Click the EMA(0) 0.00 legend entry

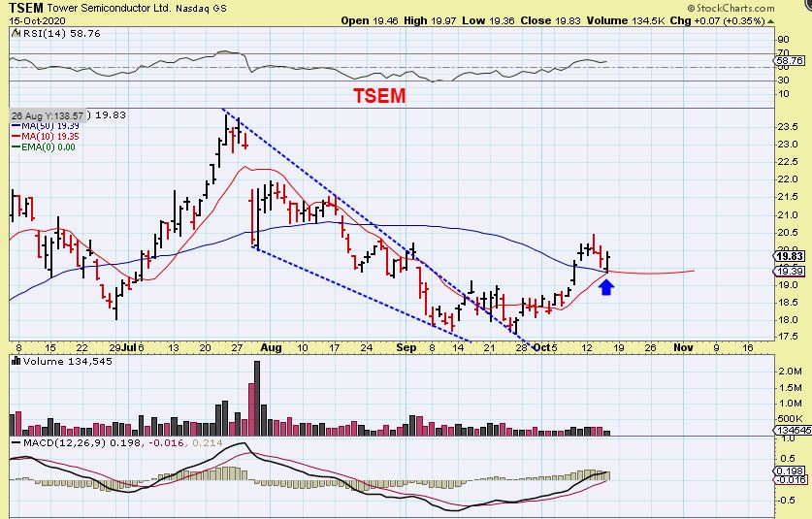[x=44, y=147]
